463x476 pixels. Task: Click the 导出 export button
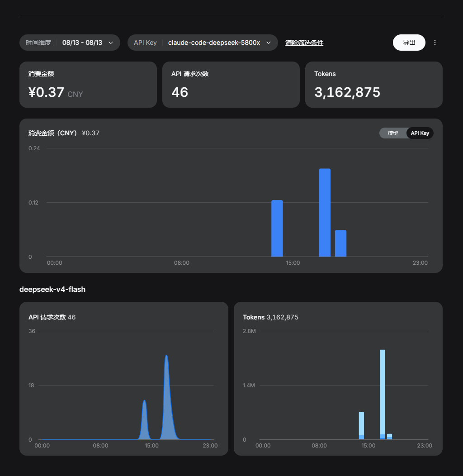[x=409, y=43]
